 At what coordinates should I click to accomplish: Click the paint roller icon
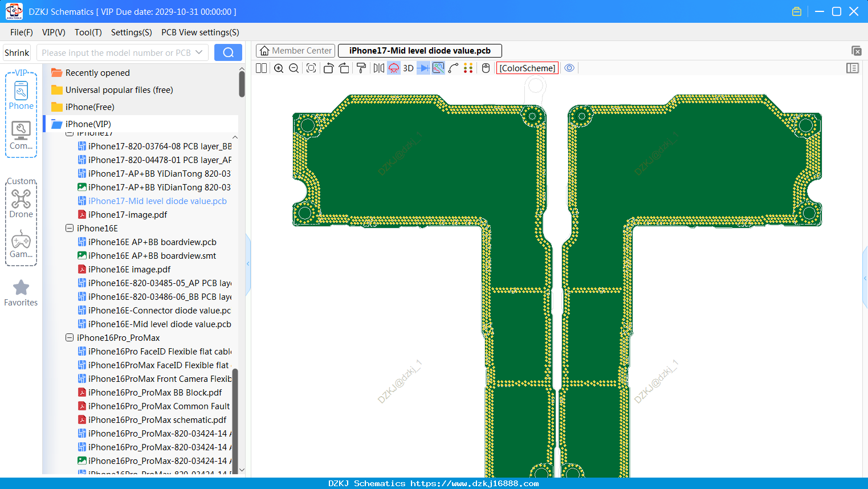361,68
